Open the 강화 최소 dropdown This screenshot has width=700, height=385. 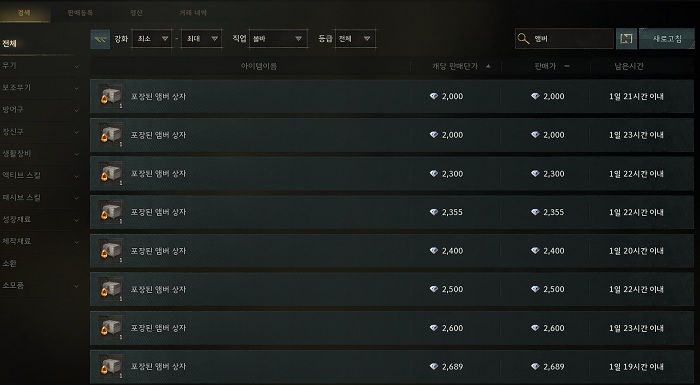click(152, 39)
